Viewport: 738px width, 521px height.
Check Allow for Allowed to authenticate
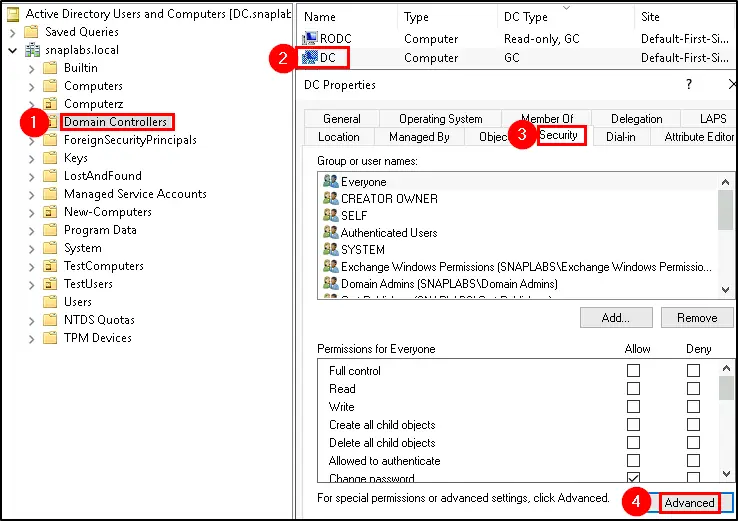(x=634, y=461)
